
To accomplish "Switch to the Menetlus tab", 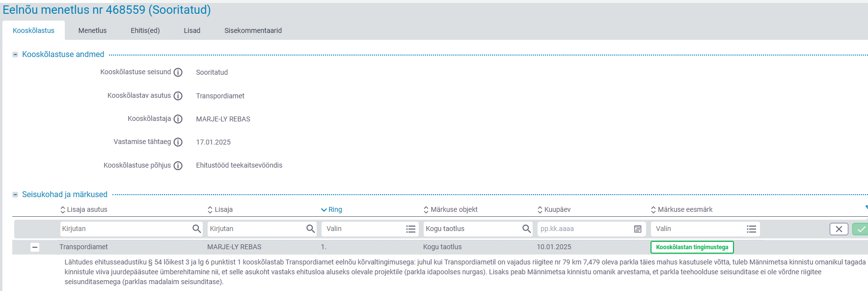I will click(x=92, y=30).
